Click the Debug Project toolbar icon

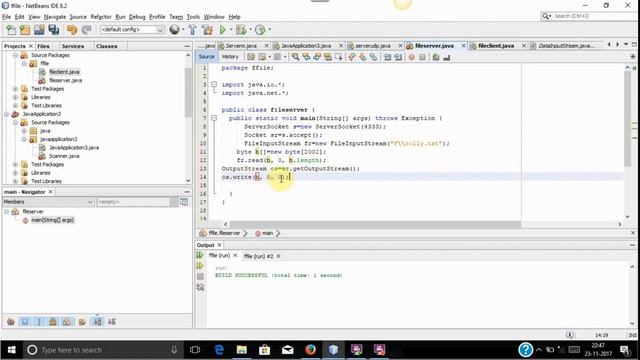coord(241,30)
